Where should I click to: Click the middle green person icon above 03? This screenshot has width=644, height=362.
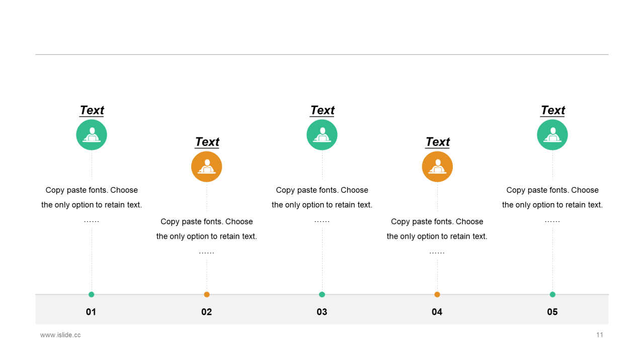(x=322, y=135)
